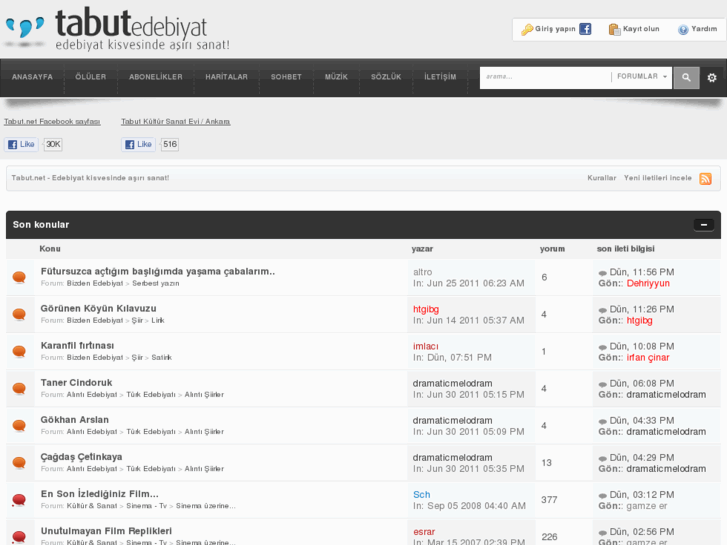Screen dimensions: 727x545
Task: Click topic icon for Karanfil fırtınası
Action: pos(19,351)
